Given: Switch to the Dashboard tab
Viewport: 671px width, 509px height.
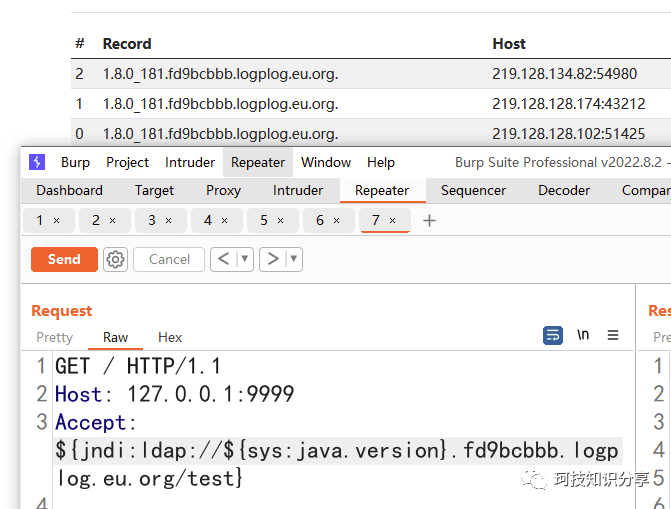Looking at the screenshot, I should tap(69, 191).
